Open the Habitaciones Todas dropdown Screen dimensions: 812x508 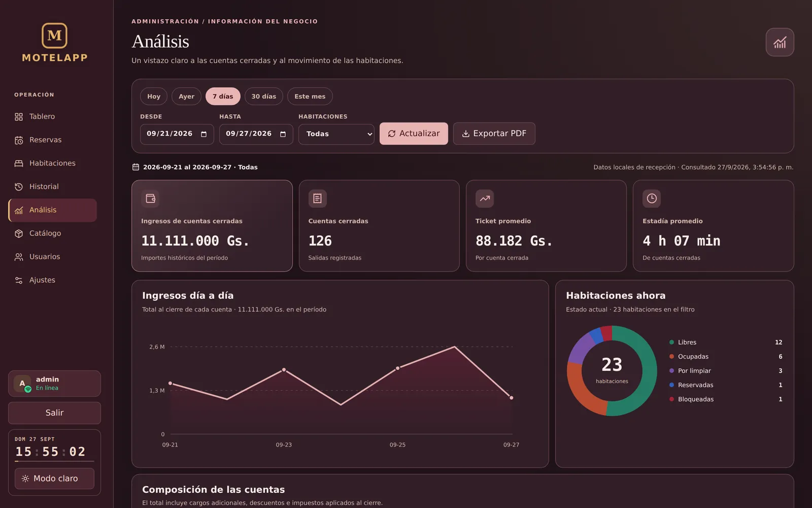coord(336,134)
